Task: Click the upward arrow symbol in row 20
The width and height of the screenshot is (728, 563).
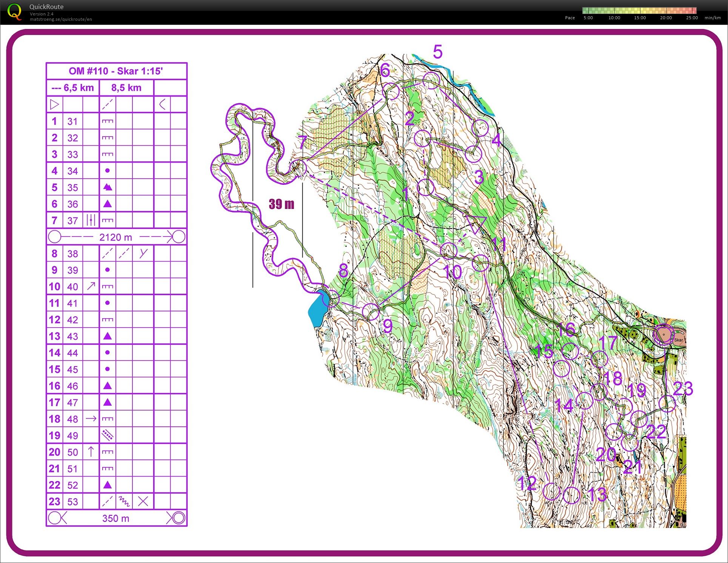Action: (91, 451)
